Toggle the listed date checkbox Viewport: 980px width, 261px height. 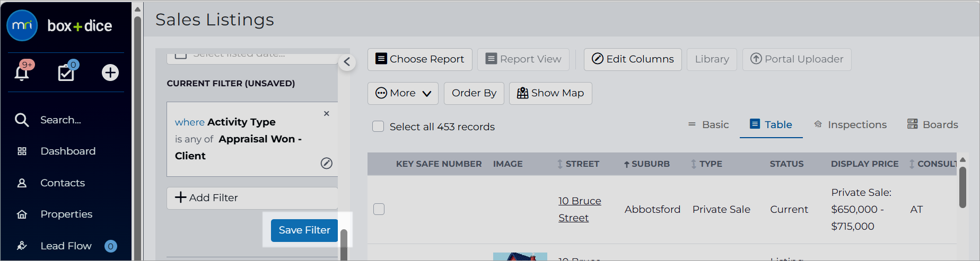click(x=181, y=55)
